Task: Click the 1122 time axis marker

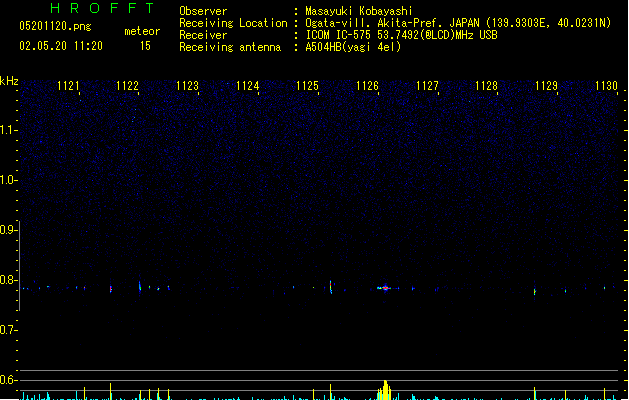Action: pyautogui.click(x=127, y=86)
